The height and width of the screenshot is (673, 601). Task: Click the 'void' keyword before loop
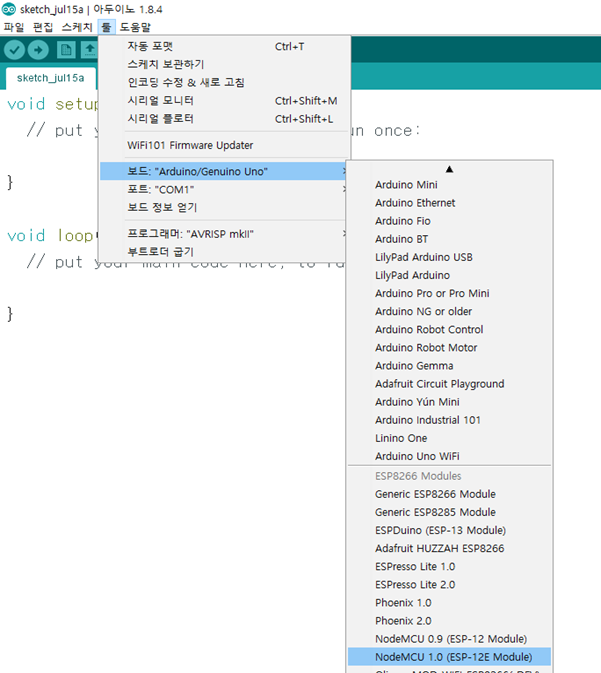26,236
